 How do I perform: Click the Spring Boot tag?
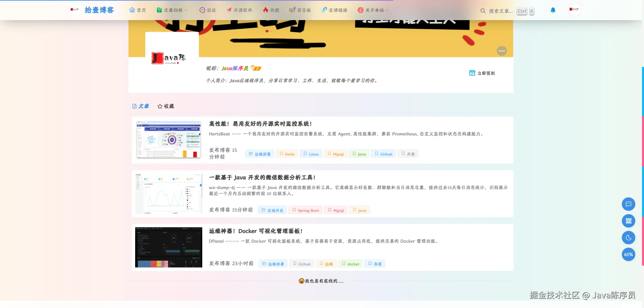pyautogui.click(x=306, y=210)
